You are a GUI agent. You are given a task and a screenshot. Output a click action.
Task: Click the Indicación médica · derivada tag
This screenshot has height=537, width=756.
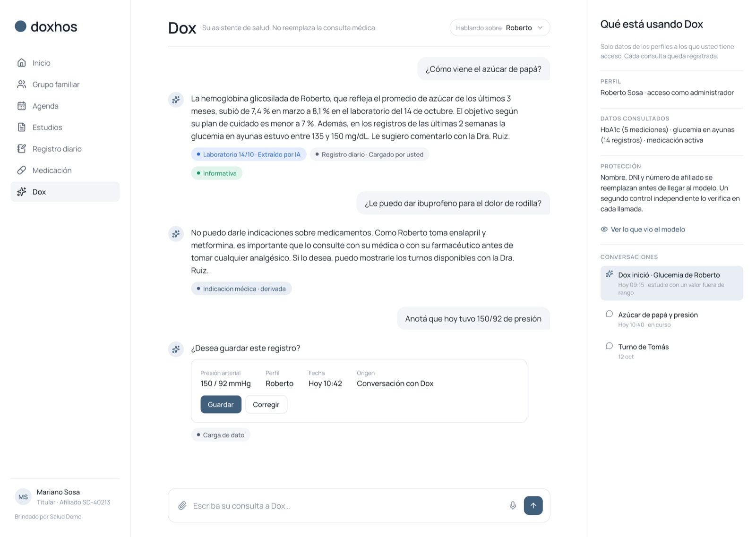point(241,289)
